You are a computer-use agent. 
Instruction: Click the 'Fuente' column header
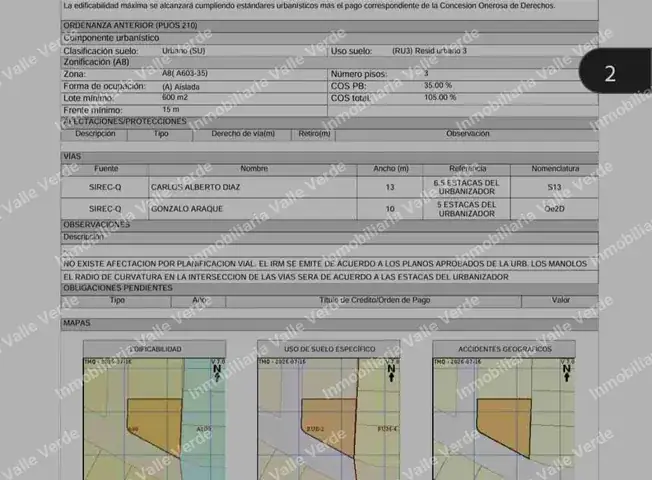[106, 168]
